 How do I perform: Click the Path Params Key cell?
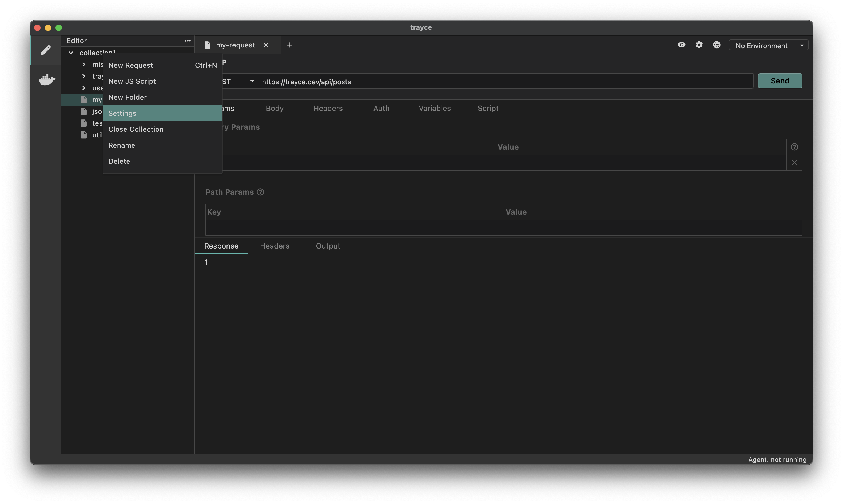point(355,228)
